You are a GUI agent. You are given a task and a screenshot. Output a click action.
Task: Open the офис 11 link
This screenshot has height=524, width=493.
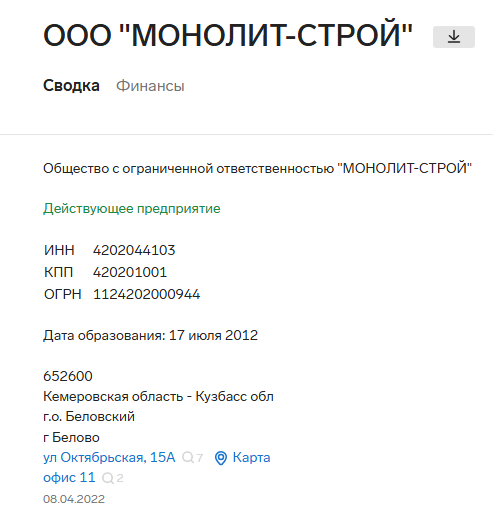pos(69,478)
